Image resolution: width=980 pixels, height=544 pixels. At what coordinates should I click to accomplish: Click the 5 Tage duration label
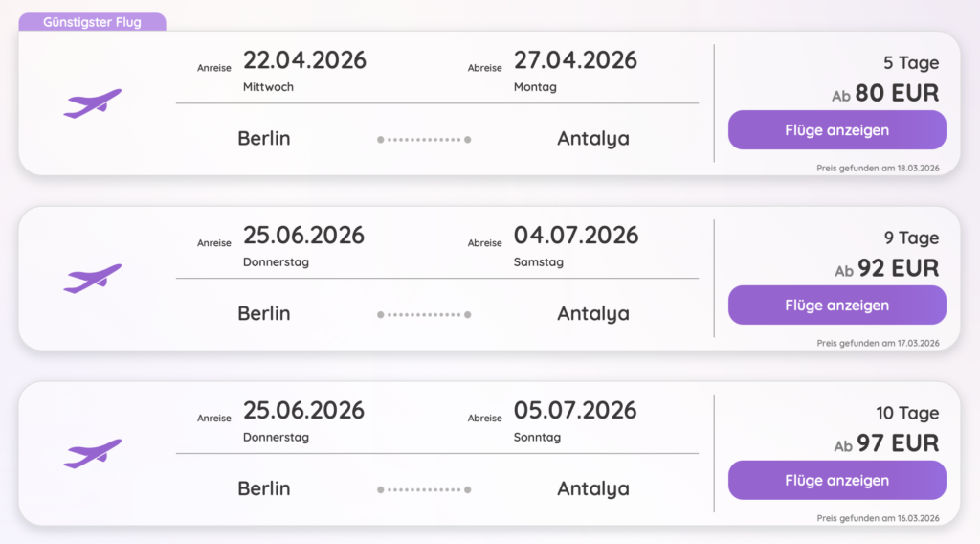[911, 63]
